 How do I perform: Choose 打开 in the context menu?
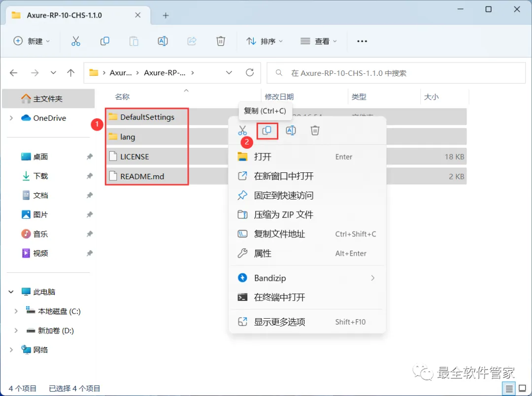pyautogui.click(x=307, y=157)
